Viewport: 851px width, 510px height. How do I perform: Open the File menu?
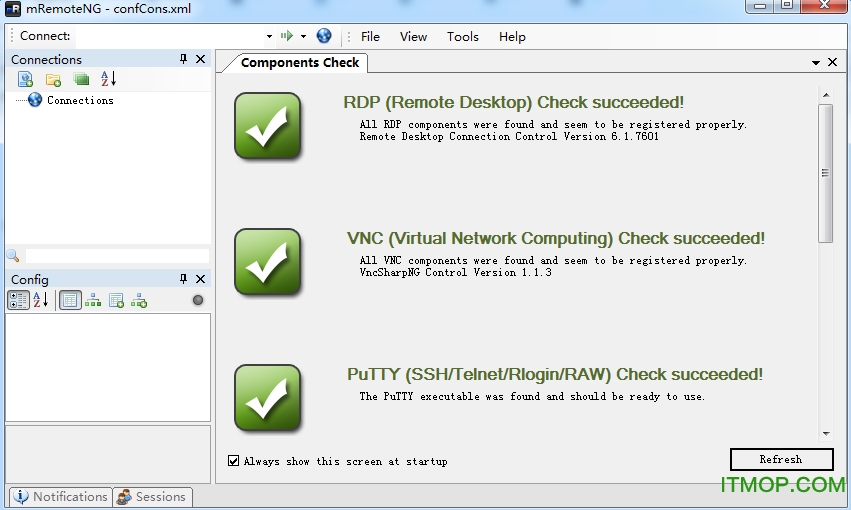370,36
